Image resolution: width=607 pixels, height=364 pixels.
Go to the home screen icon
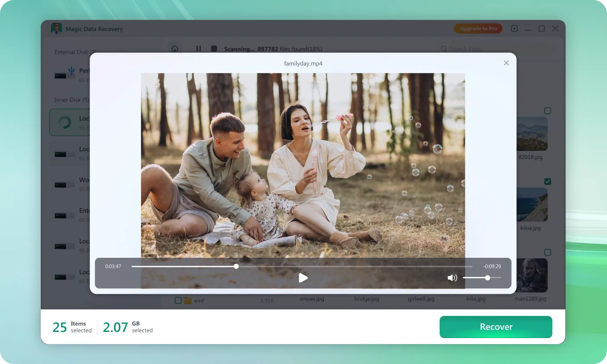[x=175, y=49]
